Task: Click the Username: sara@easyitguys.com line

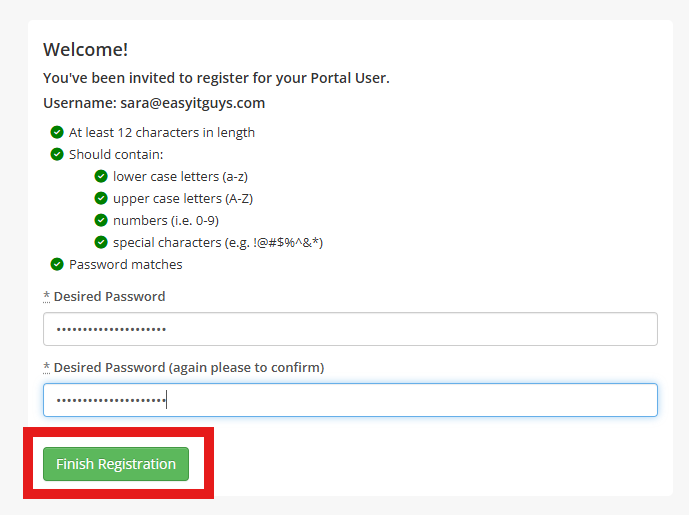Action: pyautogui.click(x=154, y=103)
